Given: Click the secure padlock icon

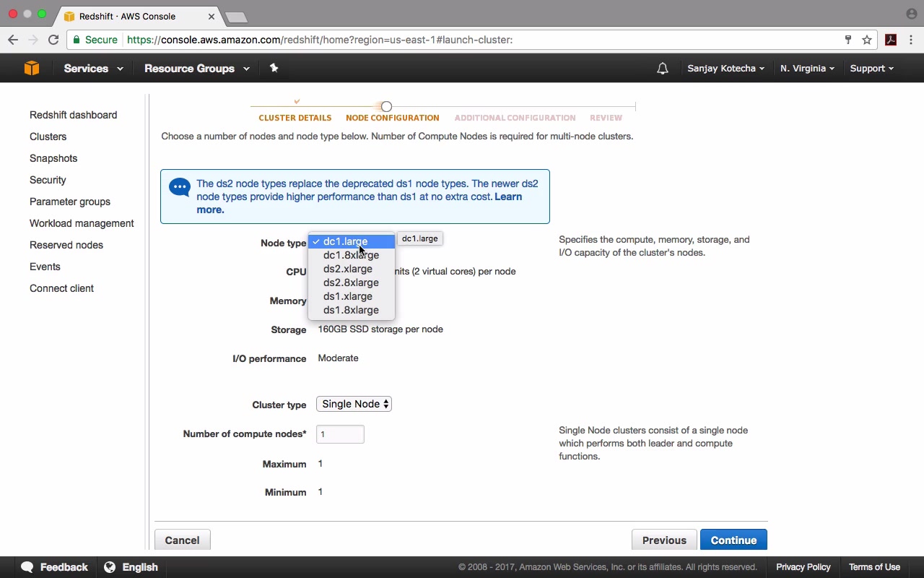Looking at the screenshot, I should (77, 40).
